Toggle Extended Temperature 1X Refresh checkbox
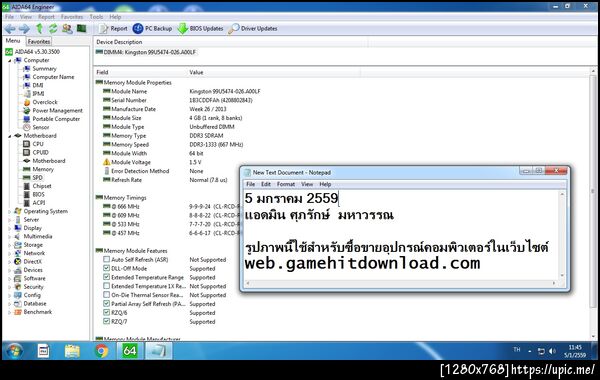 pos(107,286)
